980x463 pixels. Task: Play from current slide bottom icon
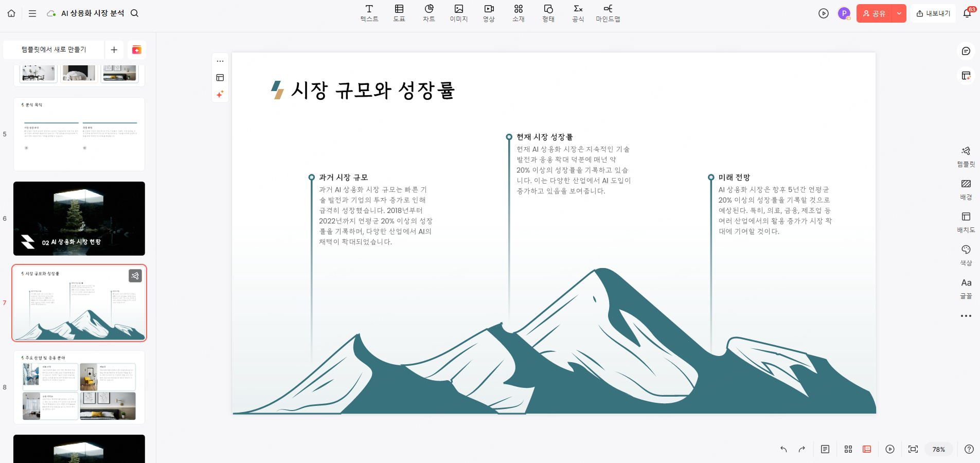[890, 449]
